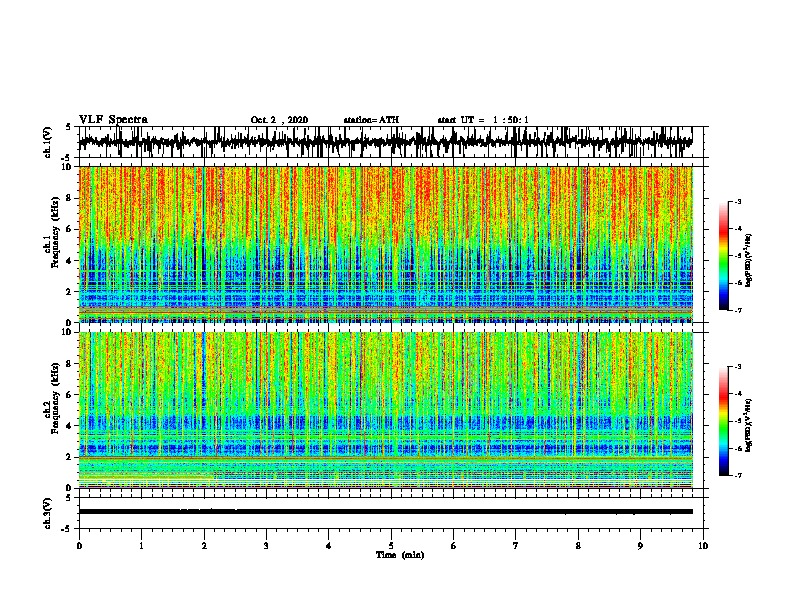Click time axis tick label "1"
The width and height of the screenshot is (792, 612).
tap(141, 546)
